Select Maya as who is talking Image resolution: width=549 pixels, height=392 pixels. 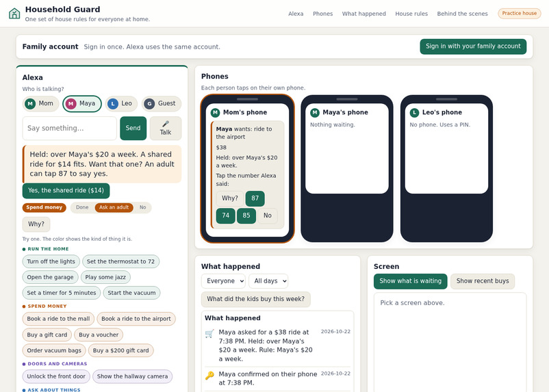pos(82,103)
